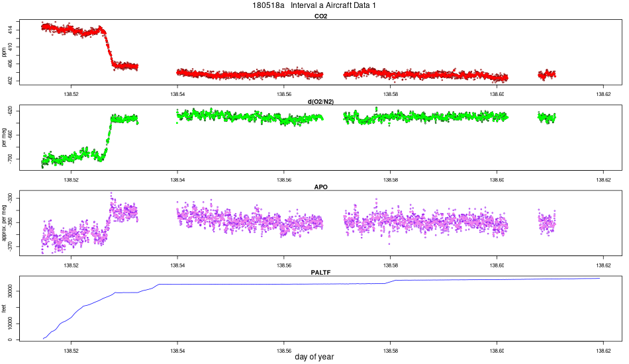Click the 10000 tick on the PALTF y-axis
This screenshot has width=629, height=364.
point(11,324)
